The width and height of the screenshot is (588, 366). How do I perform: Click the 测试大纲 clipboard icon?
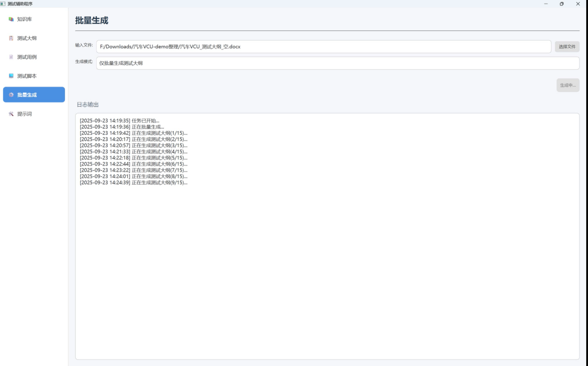pos(12,39)
